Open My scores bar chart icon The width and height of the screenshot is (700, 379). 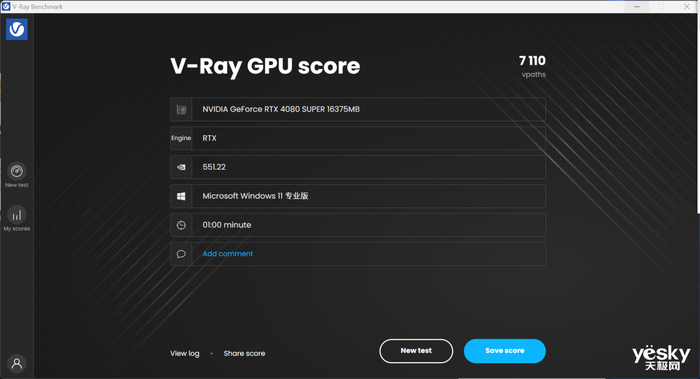[x=17, y=215]
